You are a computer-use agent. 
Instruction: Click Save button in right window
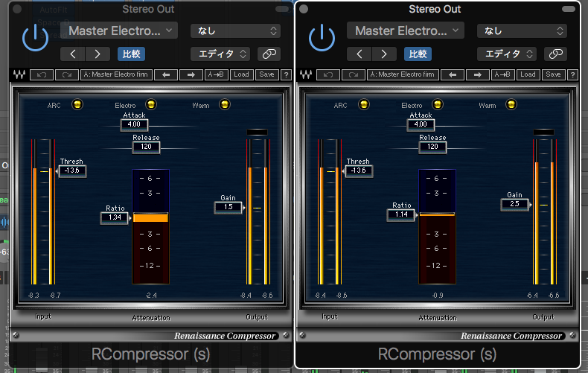553,74
